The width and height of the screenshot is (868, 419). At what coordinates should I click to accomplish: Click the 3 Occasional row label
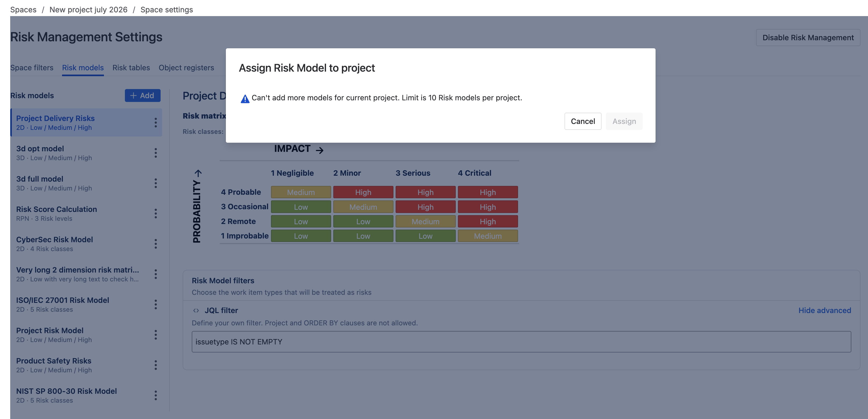pos(245,207)
